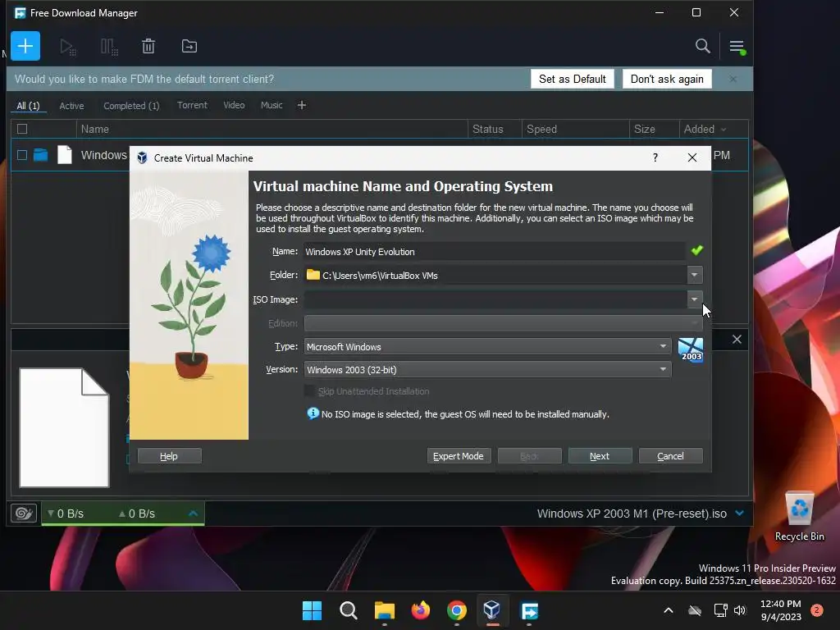Show hidden system tray icons
Screen dimensions: 840x630
point(669,610)
